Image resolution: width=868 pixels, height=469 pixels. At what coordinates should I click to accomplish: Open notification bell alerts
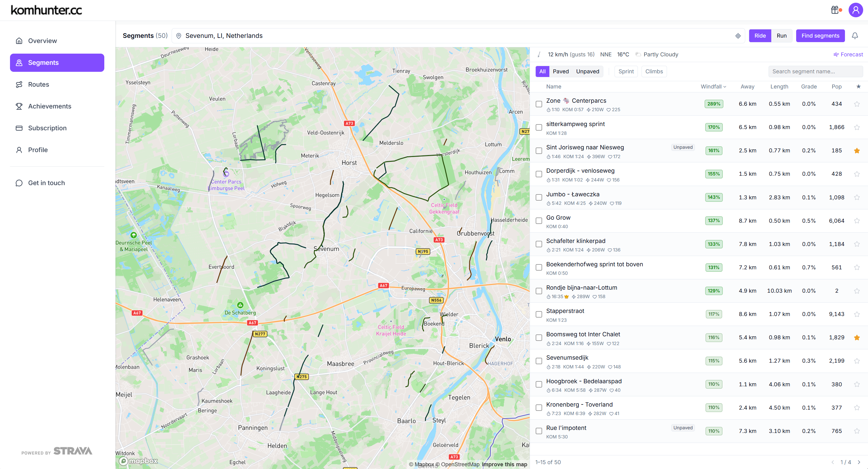855,36
